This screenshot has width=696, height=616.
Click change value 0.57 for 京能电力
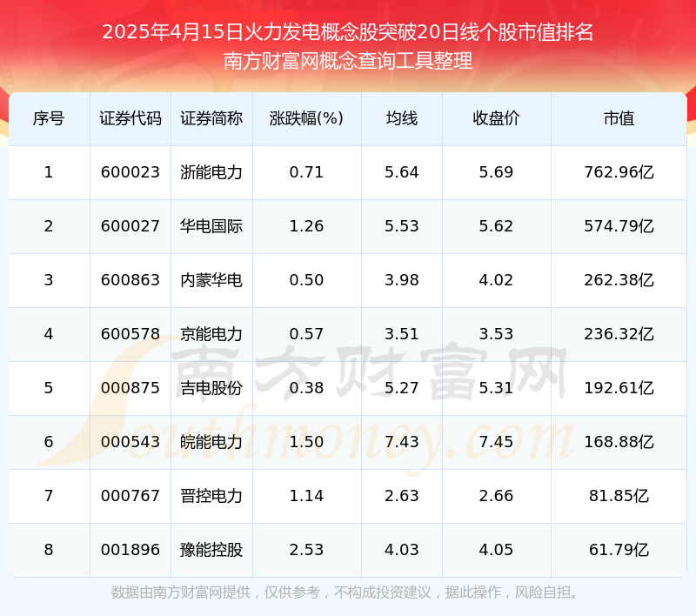(x=306, y=334)
